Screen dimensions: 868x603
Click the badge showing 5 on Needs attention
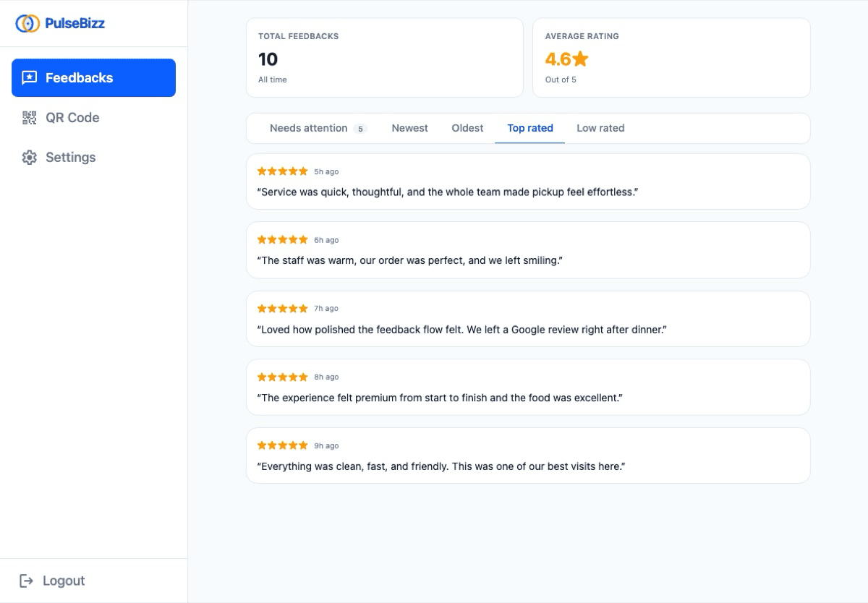point(360,129)
